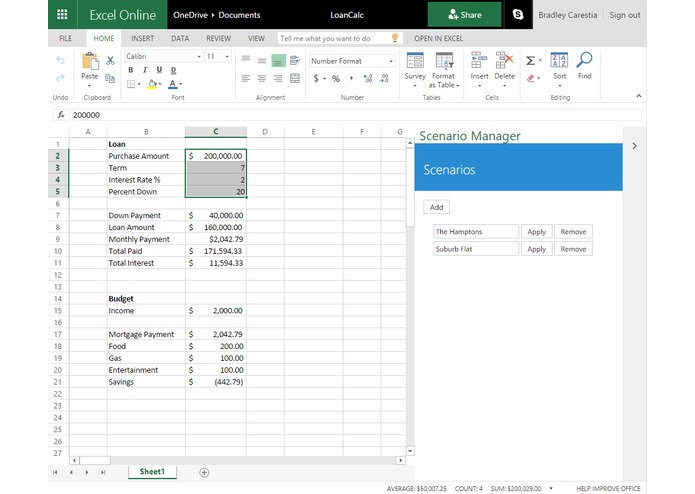
Task: Collapse the ribbon with the caret
Action: [x=639, y=96]
